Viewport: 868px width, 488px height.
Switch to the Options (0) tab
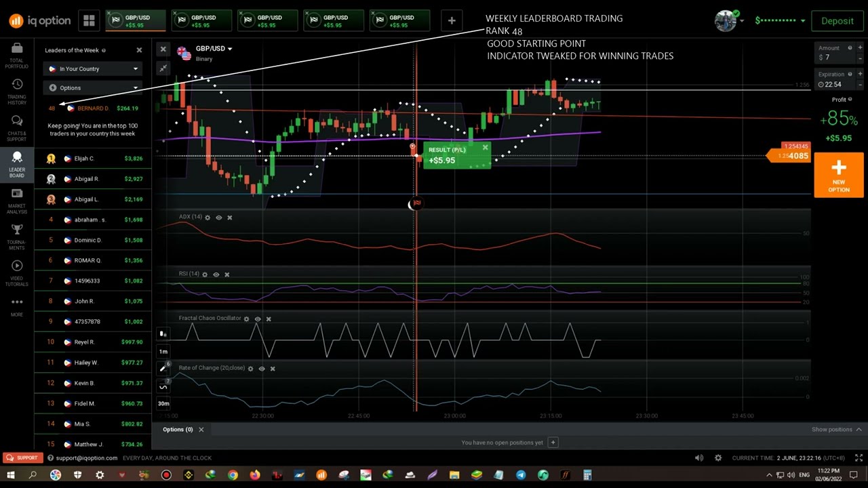(178, 430)
